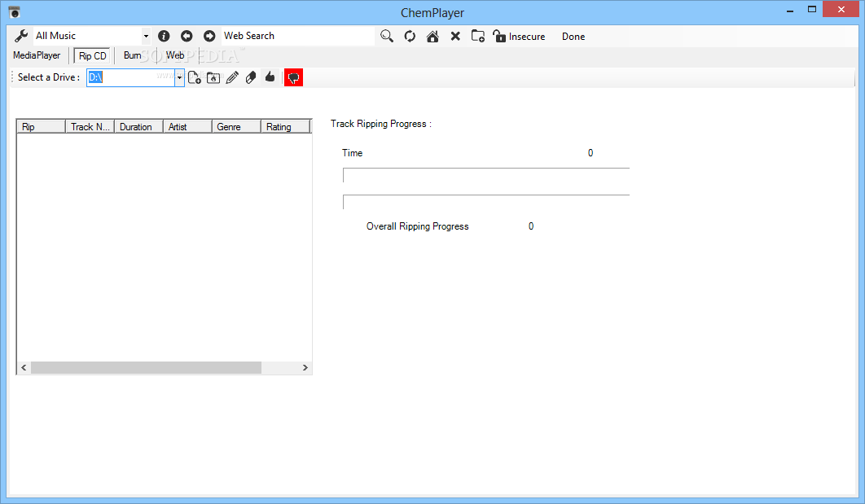Sort by Duration column header
Image resolution: width=865 pixels, height=504 pixels.
coord(138,127)
